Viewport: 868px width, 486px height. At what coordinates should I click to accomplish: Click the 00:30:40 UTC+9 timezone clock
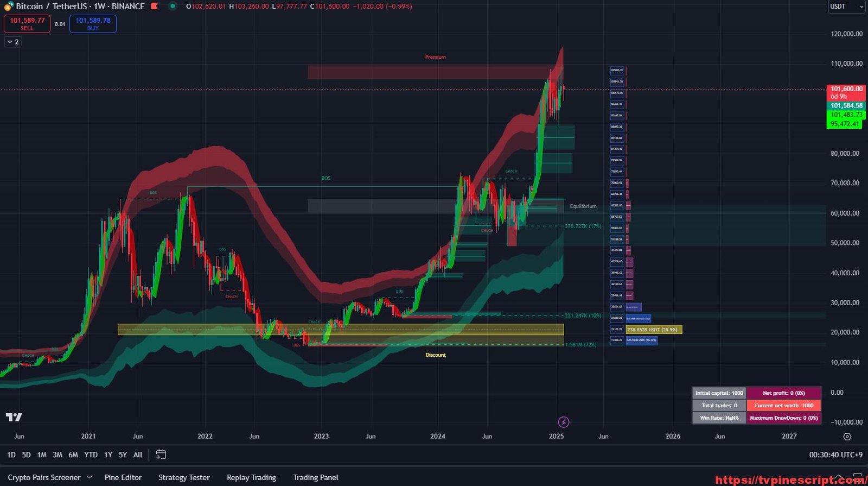[835, 455]
